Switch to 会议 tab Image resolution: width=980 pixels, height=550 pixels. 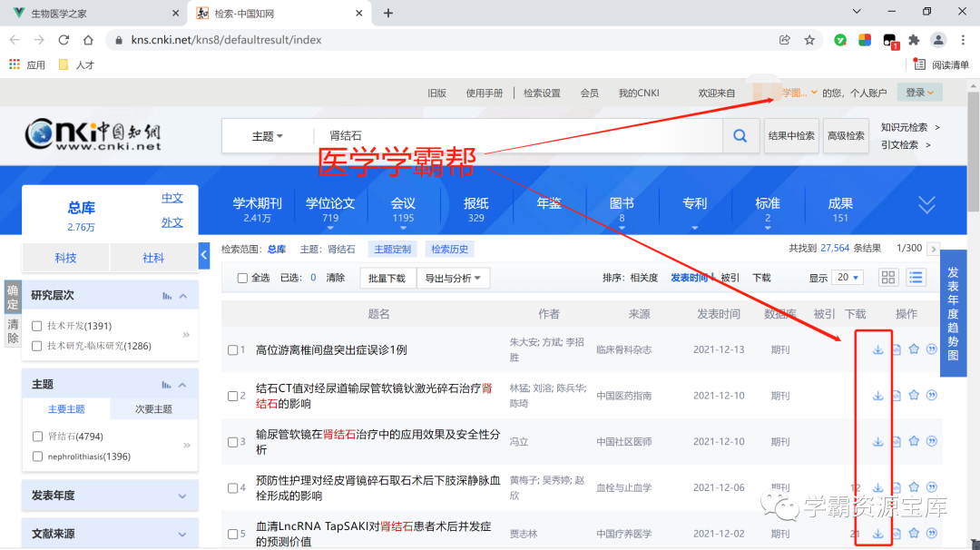[x=403, y=210]
